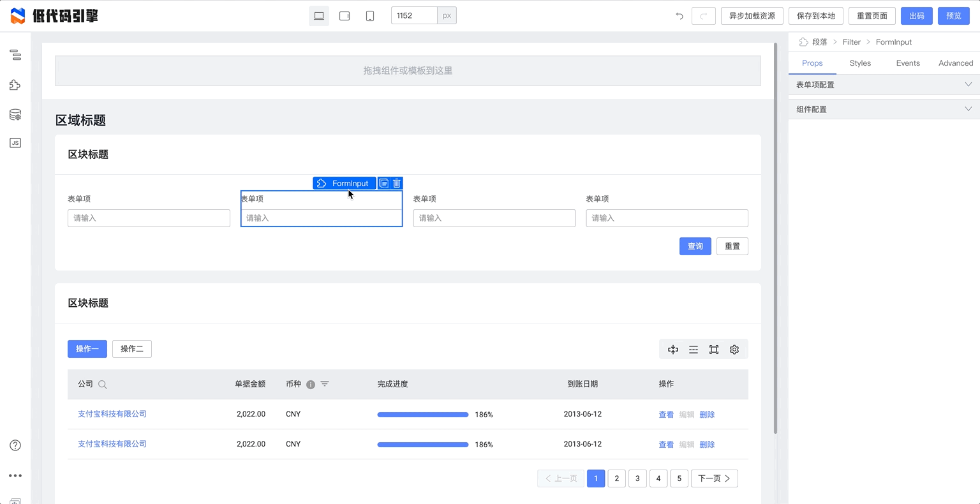Click the 预览 preview button
980x504 pixels.
[954, 16]
